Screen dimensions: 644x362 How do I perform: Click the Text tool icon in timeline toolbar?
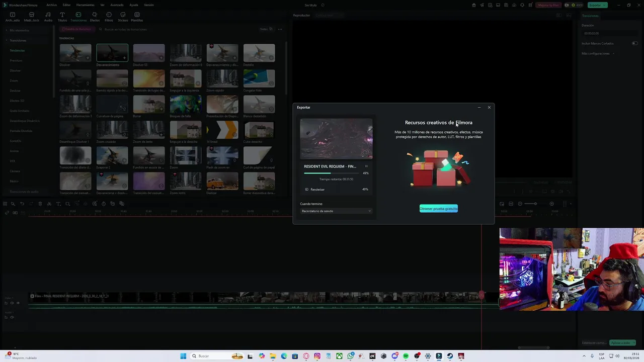tap(58, 204)
